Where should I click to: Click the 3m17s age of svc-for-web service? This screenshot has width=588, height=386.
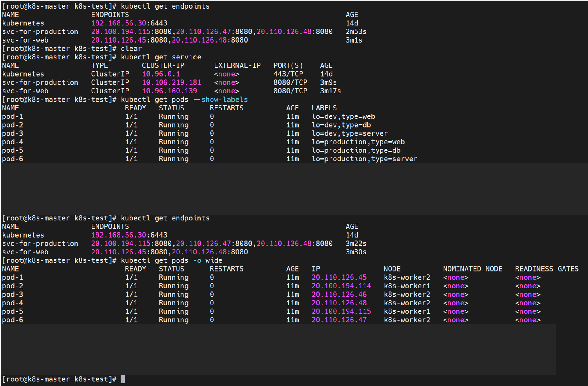point(330,91)
